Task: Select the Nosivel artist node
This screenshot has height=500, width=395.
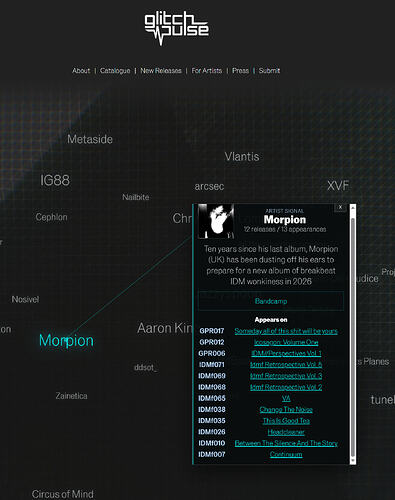Action: 25,299
